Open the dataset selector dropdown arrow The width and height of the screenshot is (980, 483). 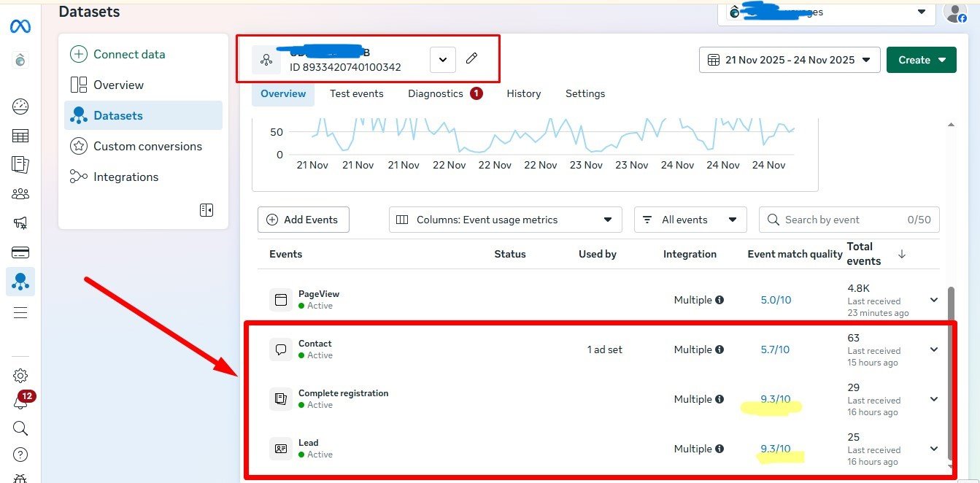[443, 60]
